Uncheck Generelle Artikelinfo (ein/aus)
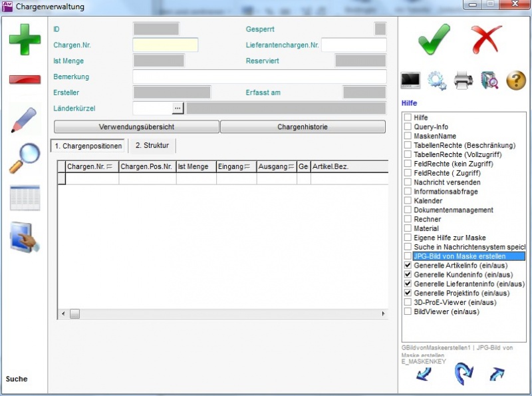The height and width of the screenshot is (396, 532). (408, 266)
